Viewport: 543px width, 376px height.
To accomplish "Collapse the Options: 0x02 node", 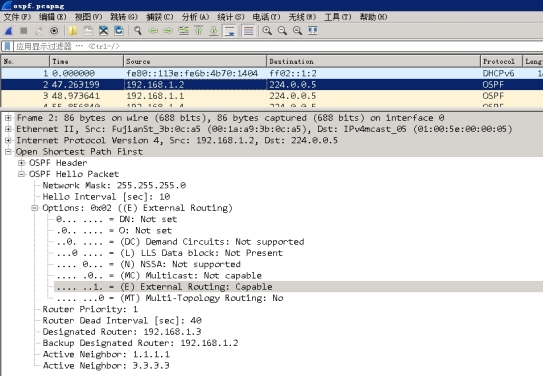I will coord(35,208).
